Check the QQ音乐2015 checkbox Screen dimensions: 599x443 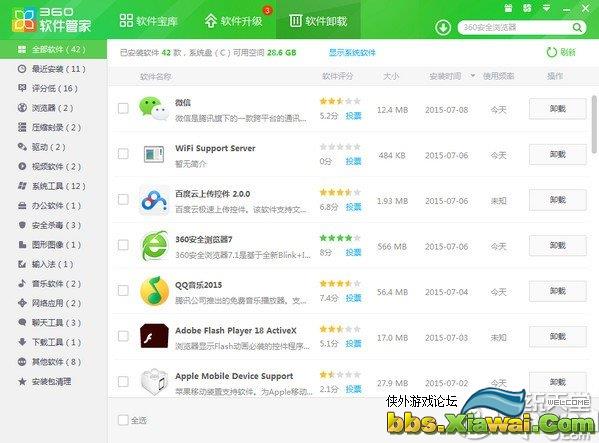tap(123, 291)
